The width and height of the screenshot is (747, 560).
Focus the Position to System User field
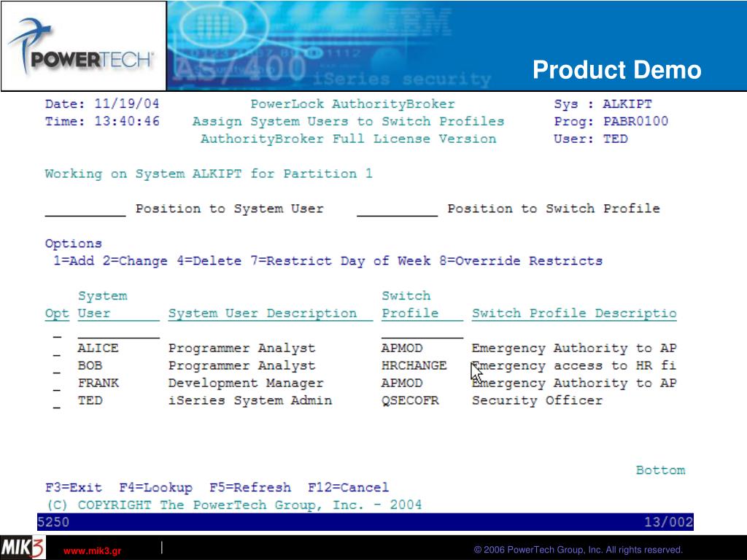(x=85, y=209)
